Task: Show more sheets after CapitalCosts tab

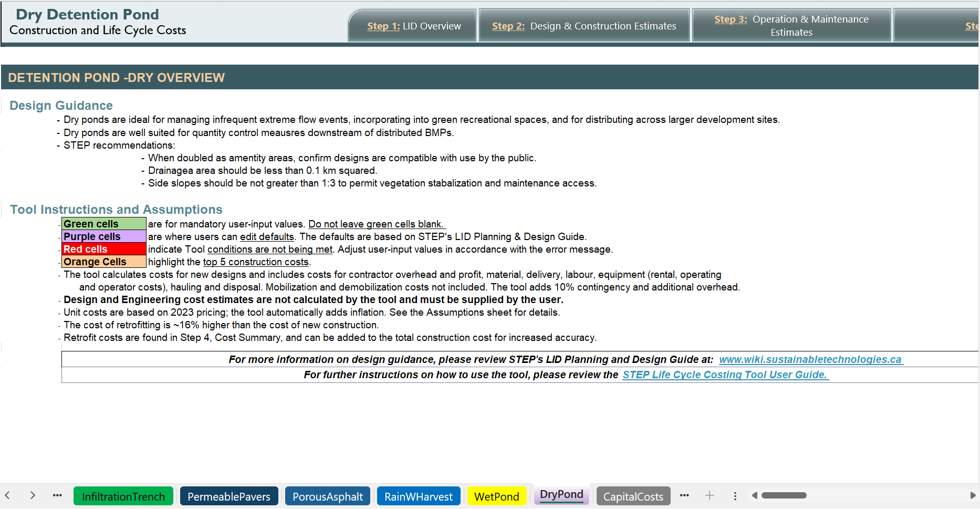Action: (x=684, y=495)
